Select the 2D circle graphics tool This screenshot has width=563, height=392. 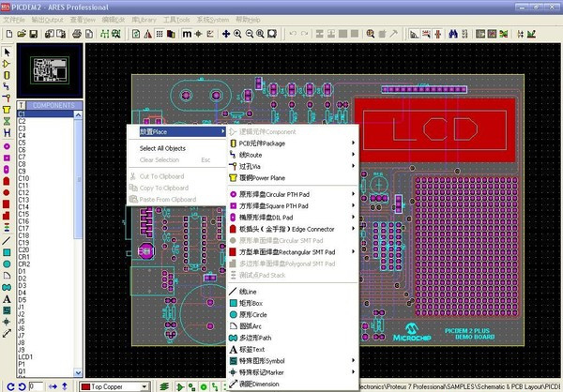click(x=7, y=264)
